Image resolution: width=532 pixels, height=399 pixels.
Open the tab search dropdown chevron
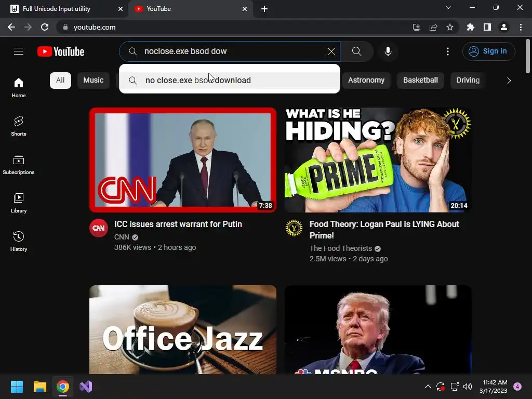(448, 7)
